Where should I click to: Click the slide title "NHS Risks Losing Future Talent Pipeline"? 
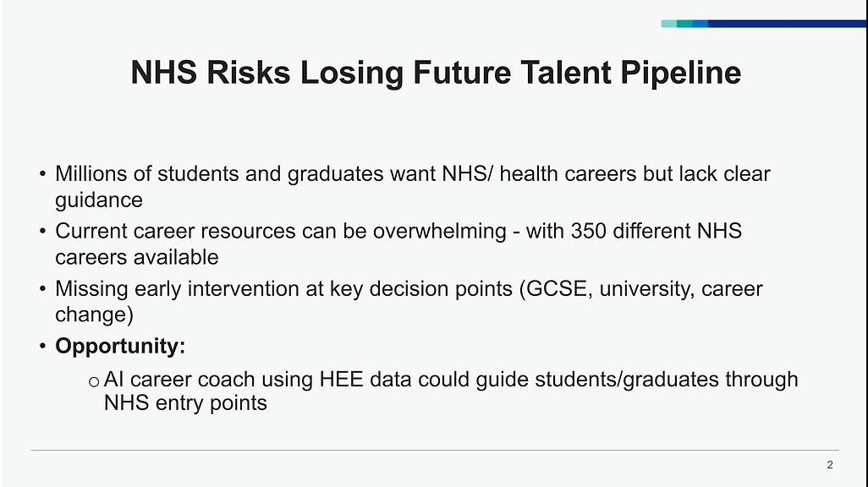tap(436, 73)
